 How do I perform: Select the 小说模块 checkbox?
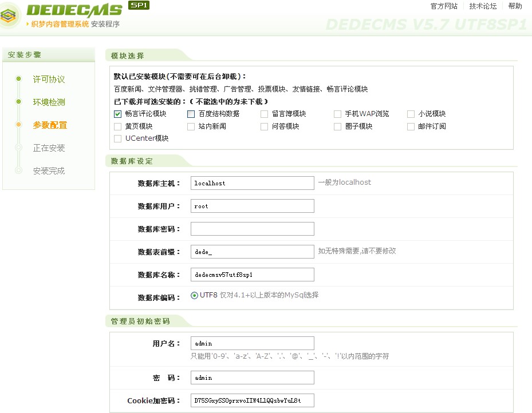coord(411,114)
